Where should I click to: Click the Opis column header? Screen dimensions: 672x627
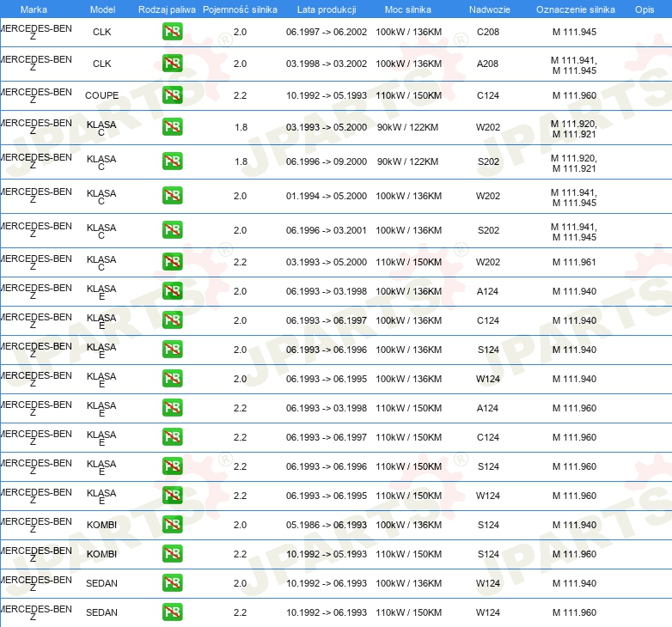click(644, 9)
